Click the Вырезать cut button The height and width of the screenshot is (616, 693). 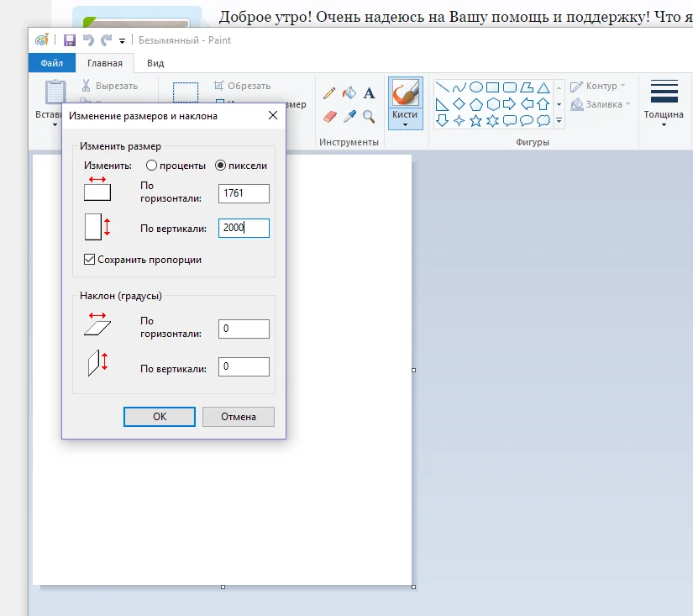click(110, 86)
